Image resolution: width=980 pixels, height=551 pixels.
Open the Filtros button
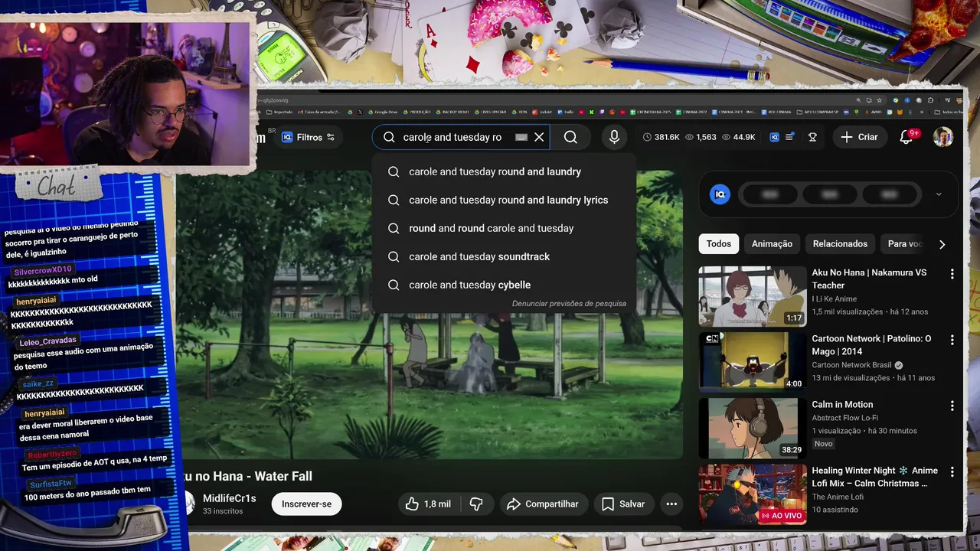(x=308, y=137)
